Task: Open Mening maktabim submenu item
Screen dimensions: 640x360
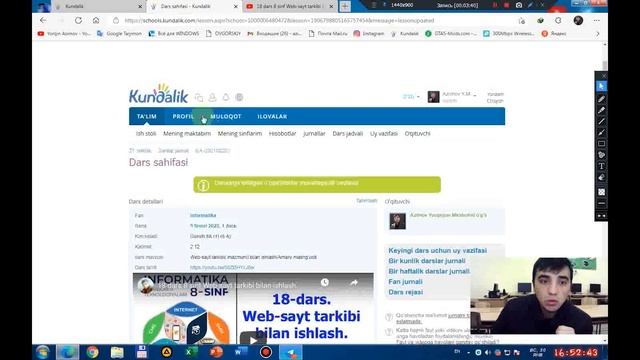Action: point(187,133)
